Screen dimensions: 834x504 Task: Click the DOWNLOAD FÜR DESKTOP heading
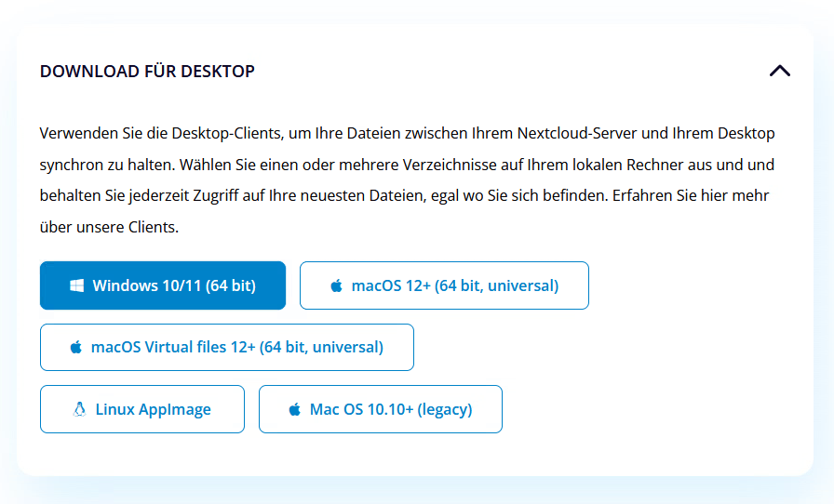click(147, 72)
